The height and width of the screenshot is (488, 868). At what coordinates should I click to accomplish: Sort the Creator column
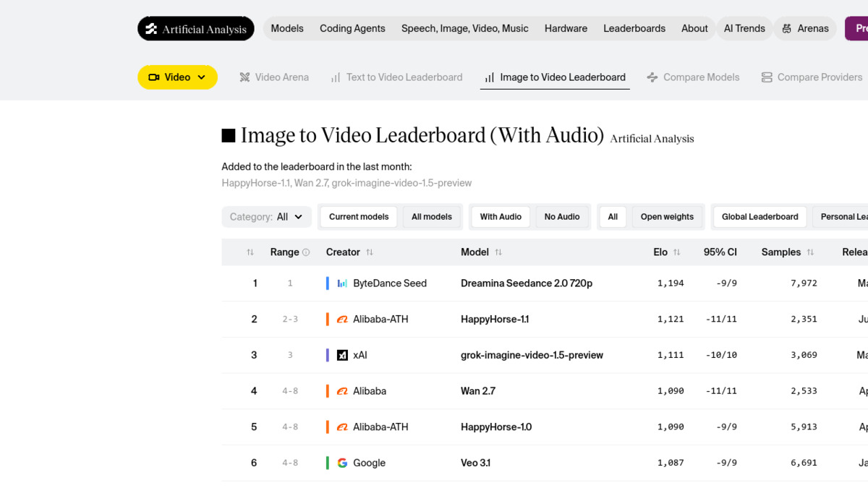point(370,252)
